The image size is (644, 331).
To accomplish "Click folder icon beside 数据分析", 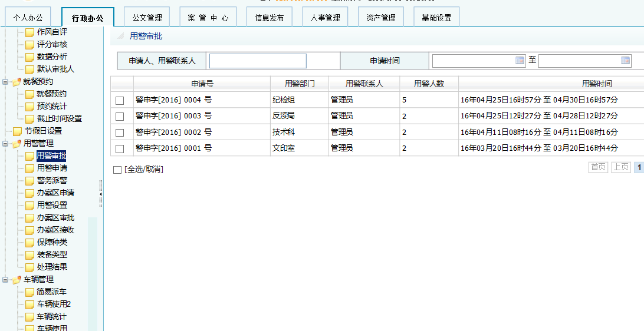I will point(29,57).
